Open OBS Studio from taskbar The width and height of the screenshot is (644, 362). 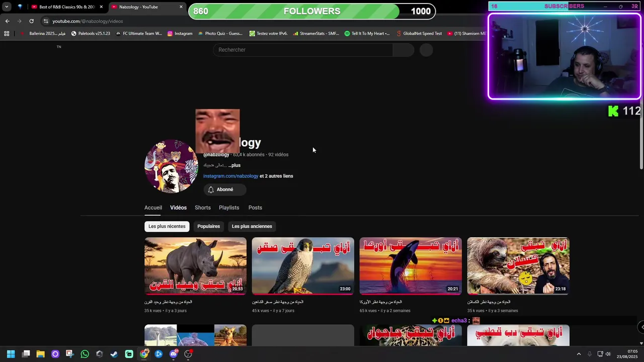(188, 354)
